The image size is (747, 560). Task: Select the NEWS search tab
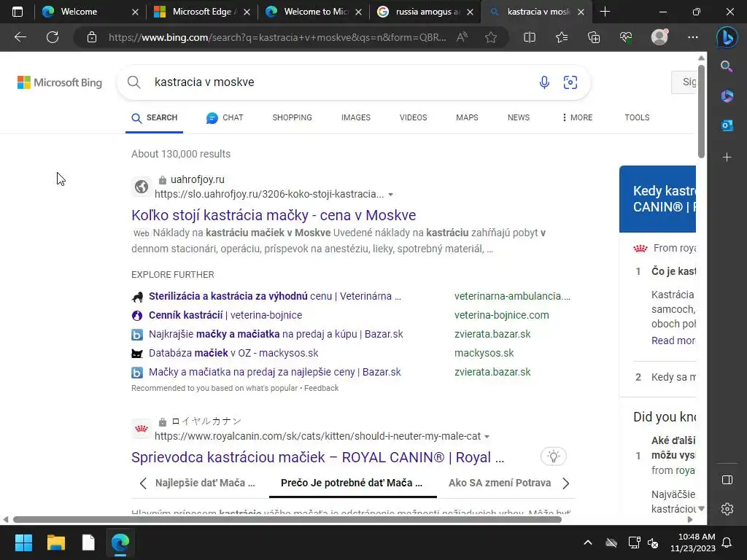pyautogui.click(x=519, y=117)
